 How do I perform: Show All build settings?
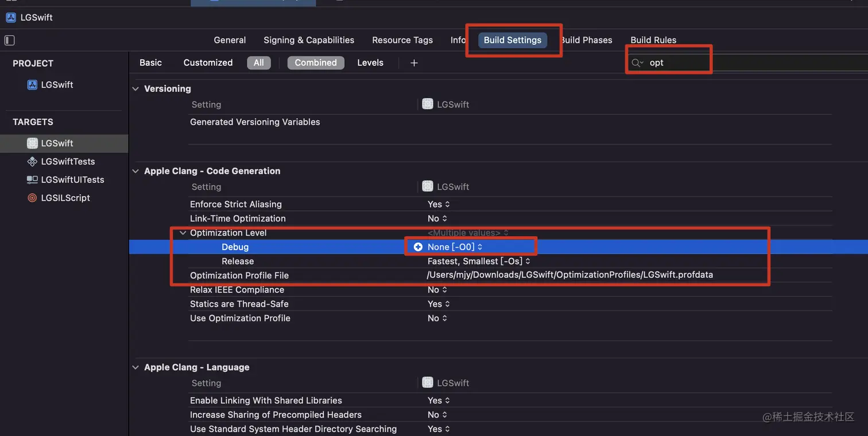pos(259,63)
